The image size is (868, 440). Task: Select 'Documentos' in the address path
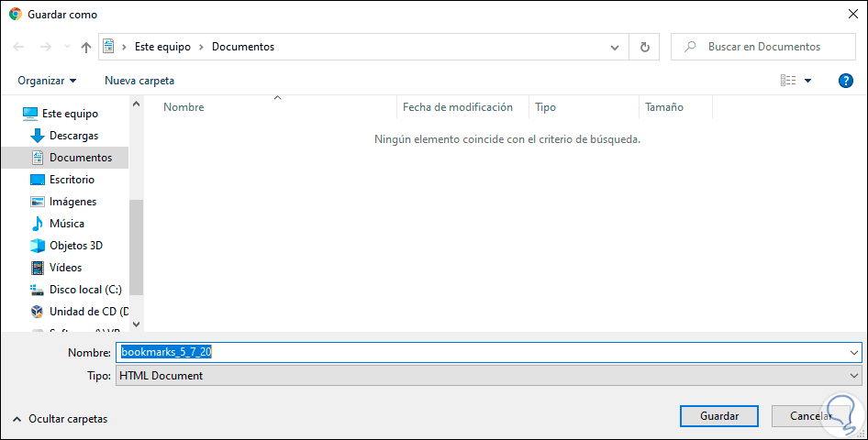tap(243, 47)
